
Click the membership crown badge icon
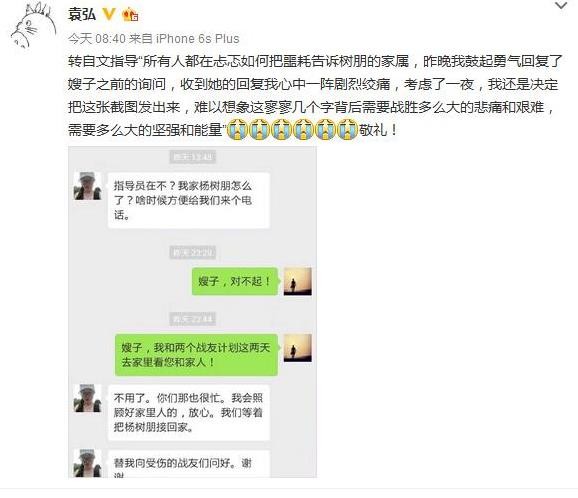130,15
